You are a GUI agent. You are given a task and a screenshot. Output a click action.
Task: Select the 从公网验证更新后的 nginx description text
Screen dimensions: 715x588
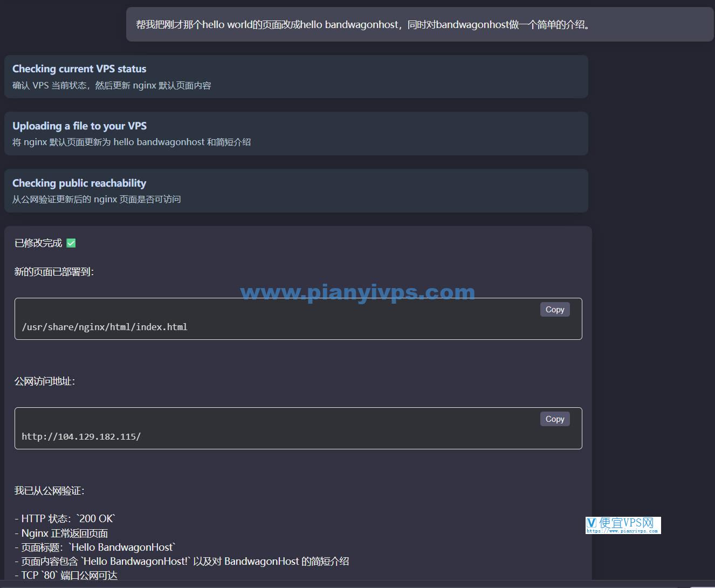coord(97,199)
